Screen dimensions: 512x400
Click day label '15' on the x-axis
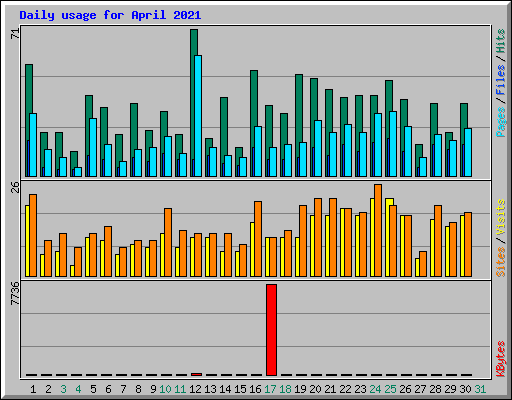point(240,389)
